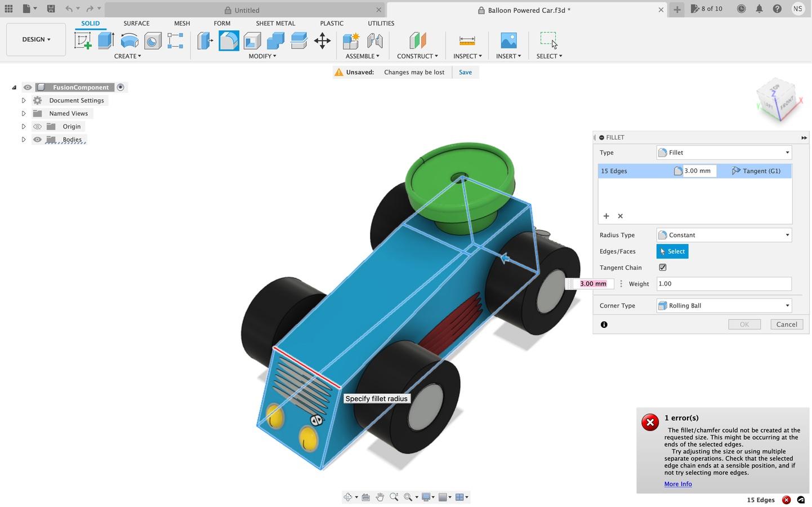This screenshot has height=507, width=812.
Task: Switch to the MESH tab
Action: point(182,24)
